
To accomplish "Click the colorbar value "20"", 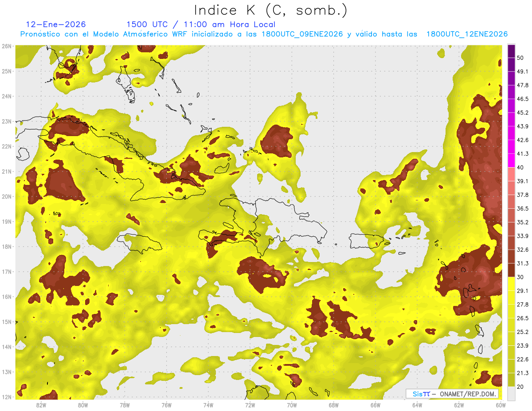I will 520,387.
